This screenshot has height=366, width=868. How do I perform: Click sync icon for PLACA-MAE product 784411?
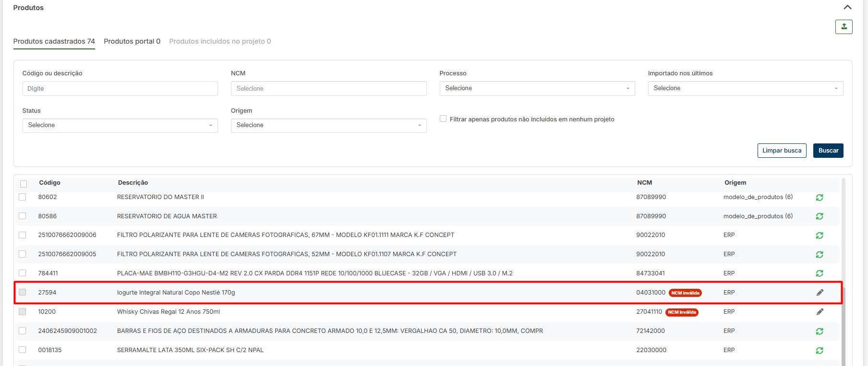pos(820,273)
